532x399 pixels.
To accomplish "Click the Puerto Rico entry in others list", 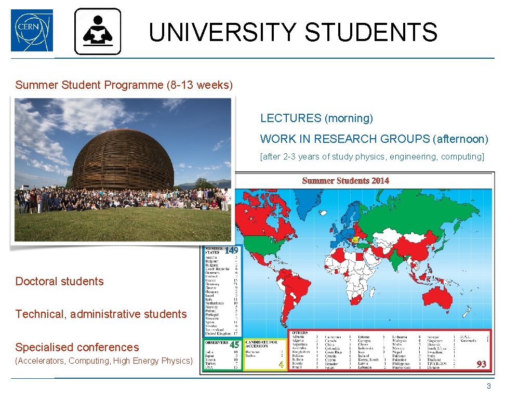I will 406,367.
